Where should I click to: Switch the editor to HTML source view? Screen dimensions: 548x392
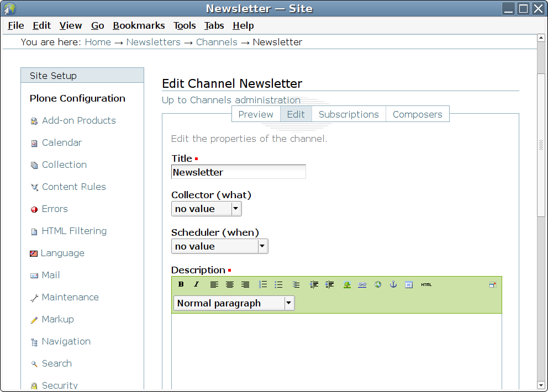[x=426, y=284]
